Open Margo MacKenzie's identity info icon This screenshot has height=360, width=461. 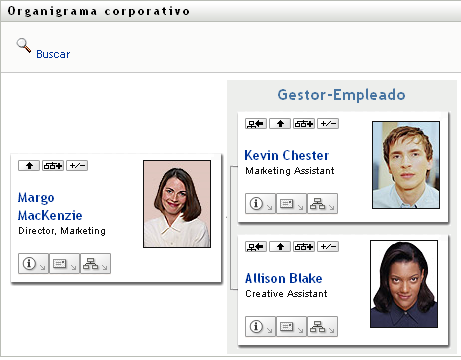(33, 264)
